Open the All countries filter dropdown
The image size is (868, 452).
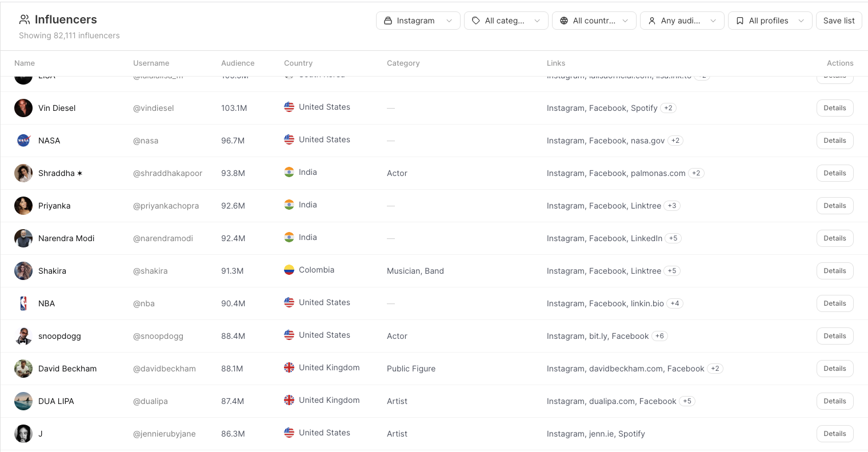[594, 21]
